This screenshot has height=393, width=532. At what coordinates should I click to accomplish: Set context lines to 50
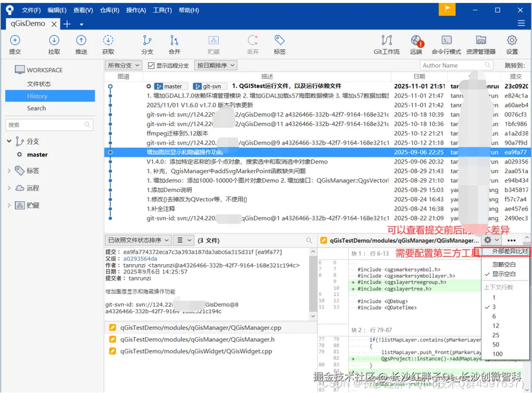pyautogui.click(x=496, y=345)
